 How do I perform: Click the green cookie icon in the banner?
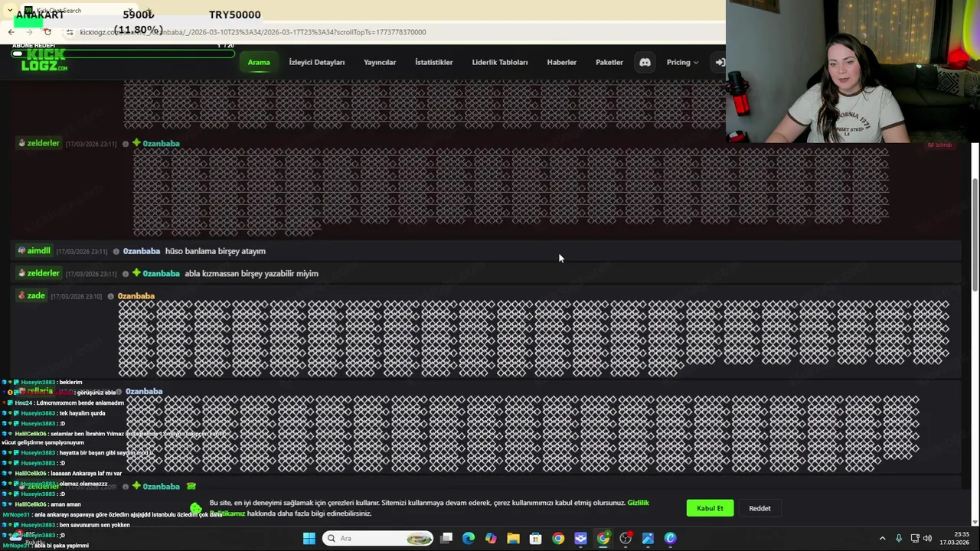[x=196, y=508]
